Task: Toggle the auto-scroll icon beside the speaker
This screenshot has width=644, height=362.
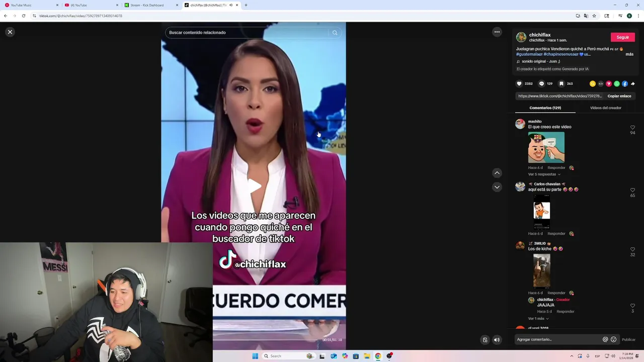Action: 485,340
